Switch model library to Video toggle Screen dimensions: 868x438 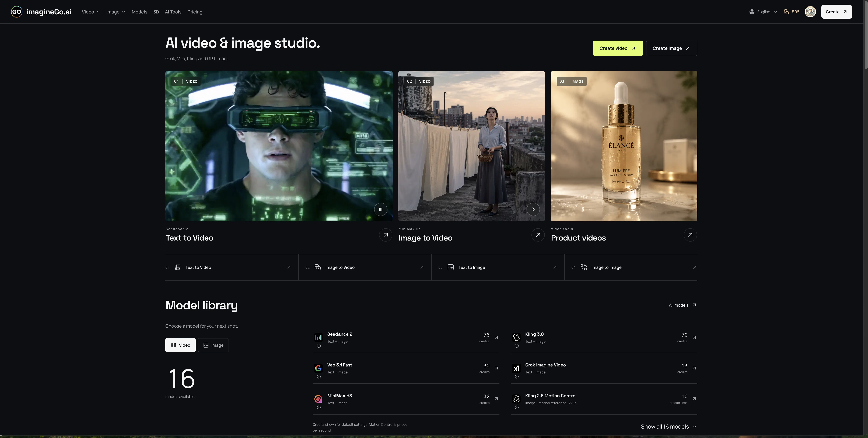point(180,345)
